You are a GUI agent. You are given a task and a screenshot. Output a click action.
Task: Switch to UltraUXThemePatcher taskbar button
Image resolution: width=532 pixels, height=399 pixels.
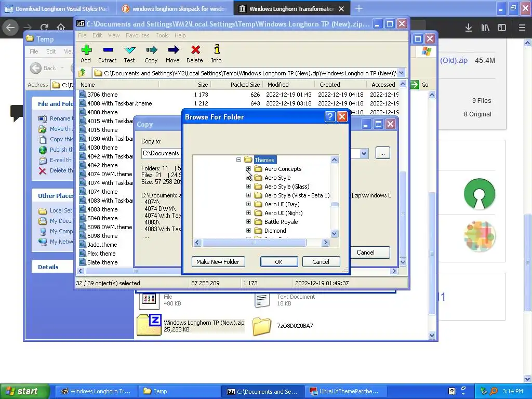tap(345, 391)
